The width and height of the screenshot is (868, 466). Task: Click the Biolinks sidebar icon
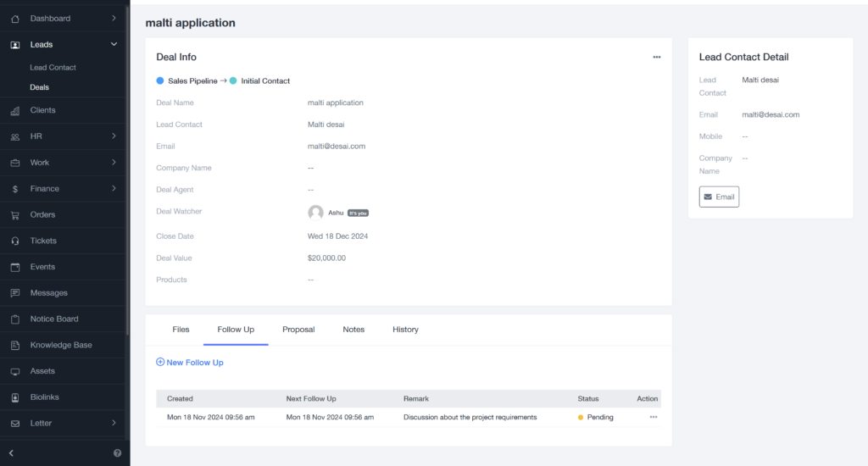pyautogui.click(x=15, y=397)
